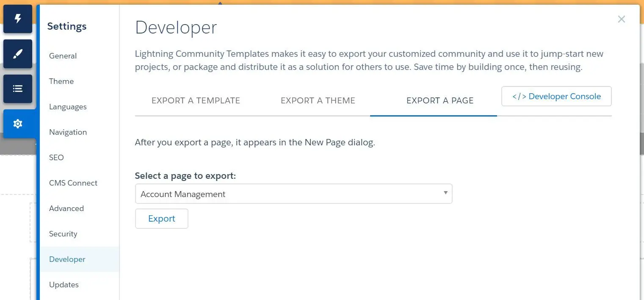Click the Export button
Image resolution: width=644 pixels, height=300 pixels.
click(161, 219)
